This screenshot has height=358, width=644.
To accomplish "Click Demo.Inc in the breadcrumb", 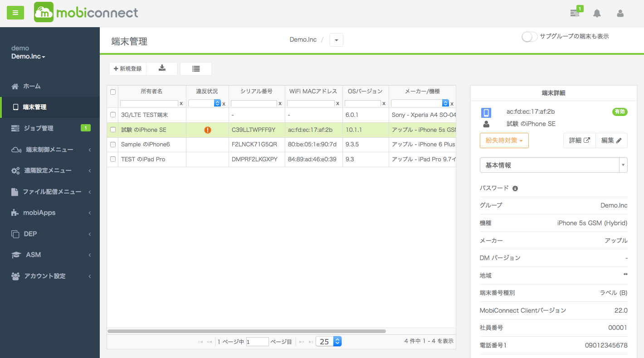I will (303, 40).
